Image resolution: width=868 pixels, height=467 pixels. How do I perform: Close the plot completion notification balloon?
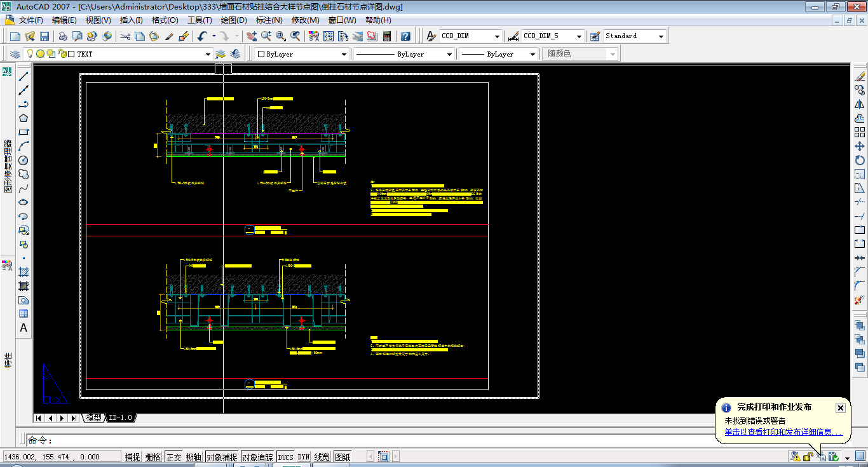[x=840, y=408]
